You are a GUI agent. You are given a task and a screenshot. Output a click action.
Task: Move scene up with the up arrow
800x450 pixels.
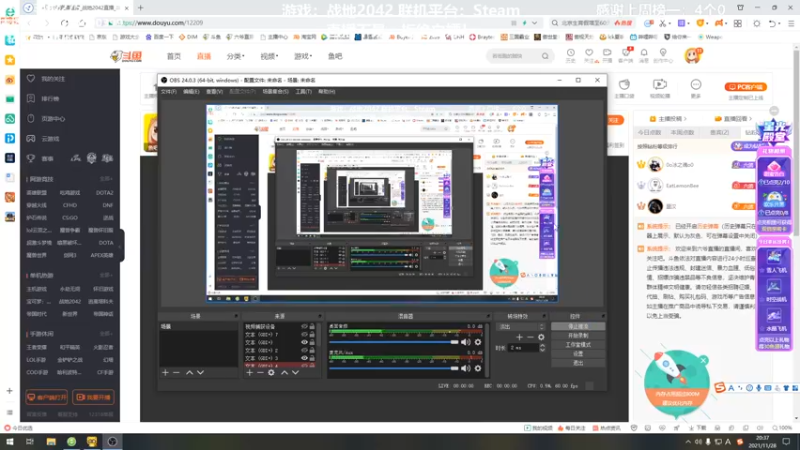point(189,372)
